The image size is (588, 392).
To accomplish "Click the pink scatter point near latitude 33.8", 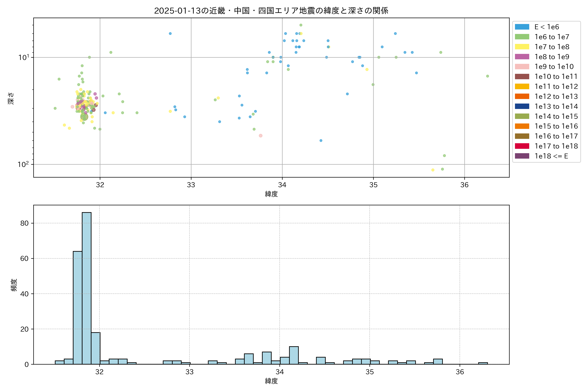I will [x=261, y=136].
